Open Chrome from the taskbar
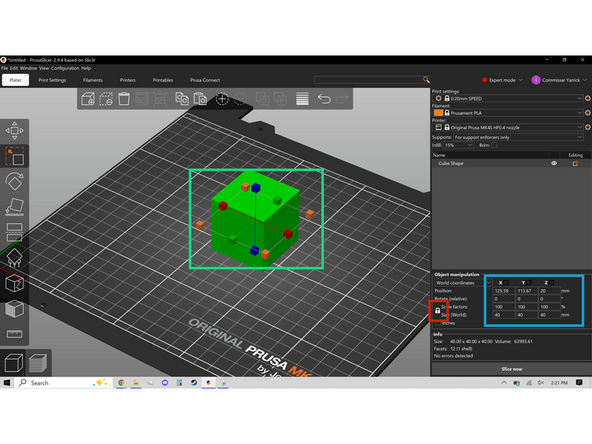Image resolution: width=592 pixels, height=444 pixels. point(121,382)
